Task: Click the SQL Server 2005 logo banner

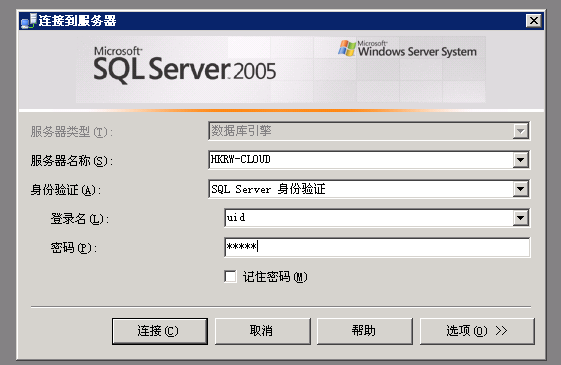Action: point(184,65)
